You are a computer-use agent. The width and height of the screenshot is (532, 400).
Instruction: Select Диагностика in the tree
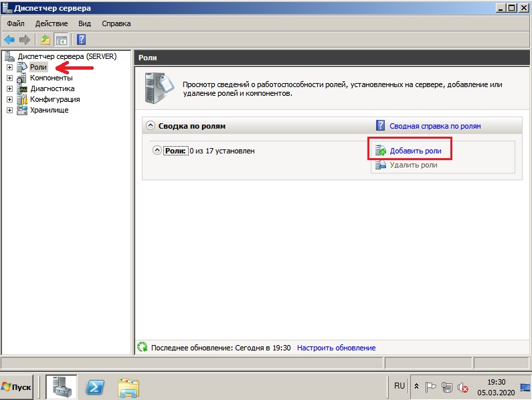(52, 88)
